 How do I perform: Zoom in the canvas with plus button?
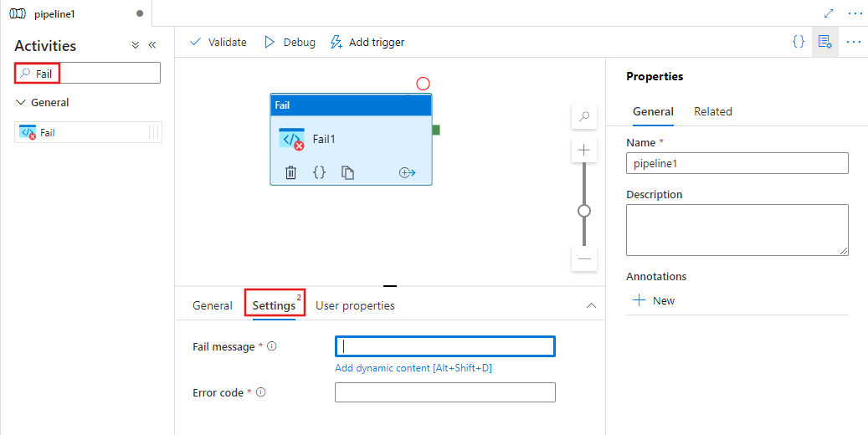[x=584, y=150]
